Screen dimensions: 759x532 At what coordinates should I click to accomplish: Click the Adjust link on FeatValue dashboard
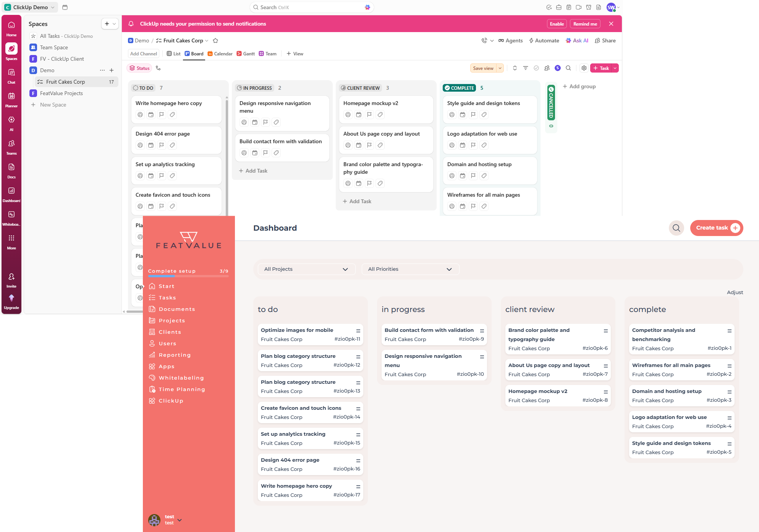click(735, 292)
